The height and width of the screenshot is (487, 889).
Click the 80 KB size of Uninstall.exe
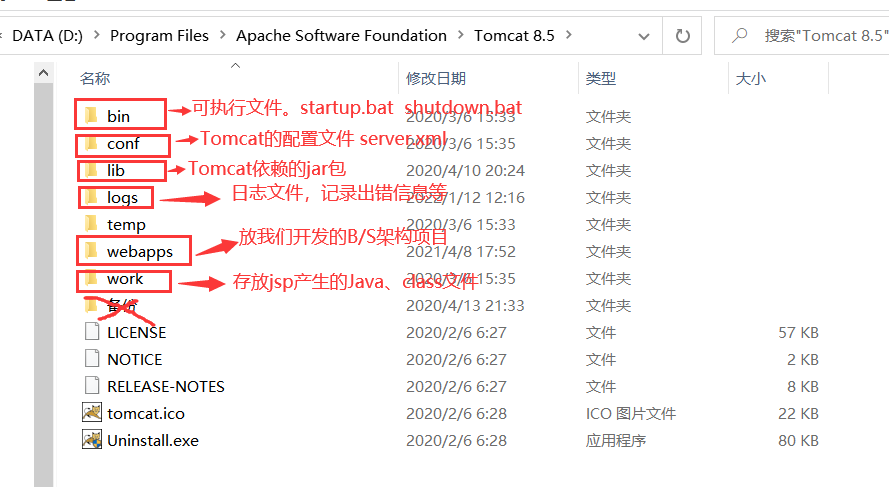[x=798, y=441]
